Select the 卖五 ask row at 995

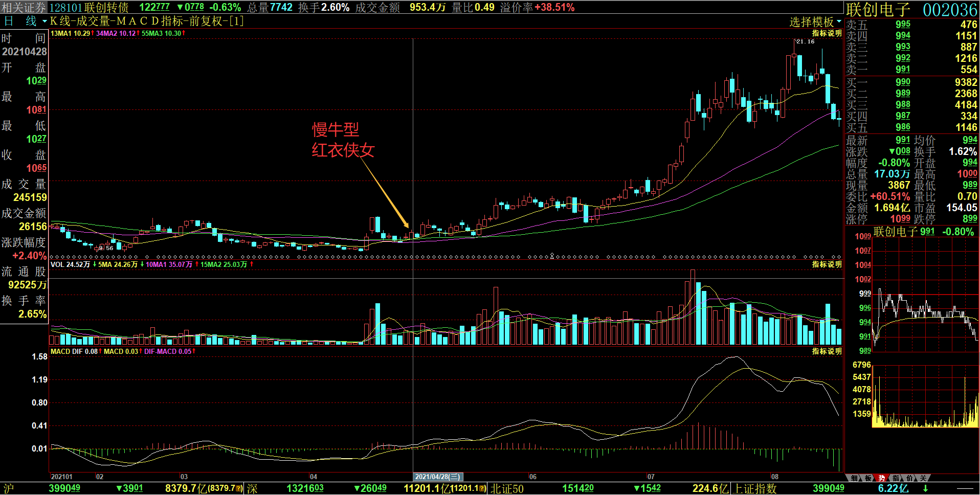(x=911, y=25)
